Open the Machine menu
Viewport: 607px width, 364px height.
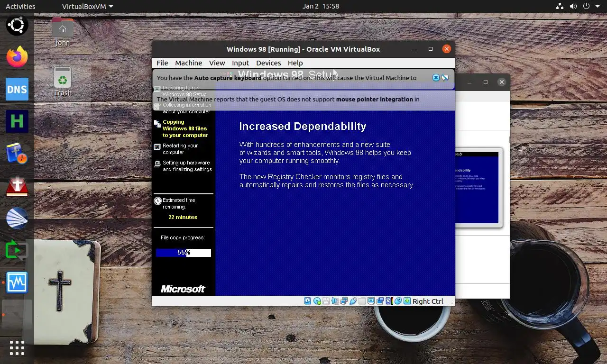pyautogui.click(x=188, y=63)
